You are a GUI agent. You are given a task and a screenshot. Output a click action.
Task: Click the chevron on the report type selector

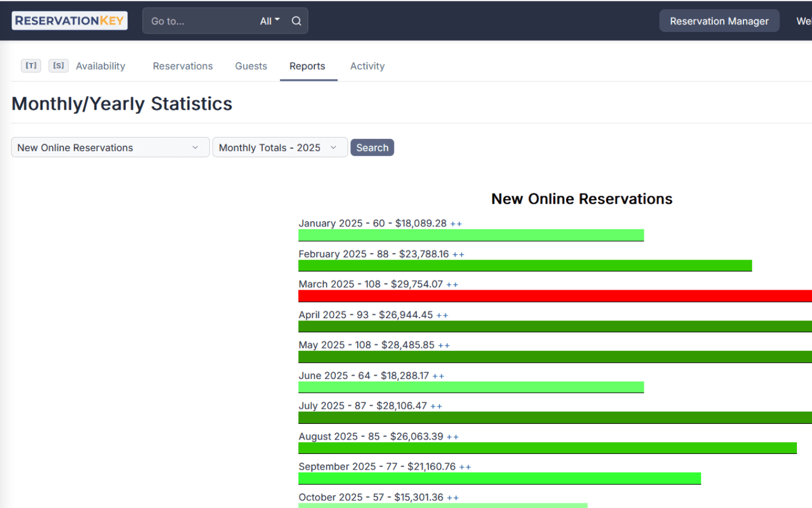[195, 147]
